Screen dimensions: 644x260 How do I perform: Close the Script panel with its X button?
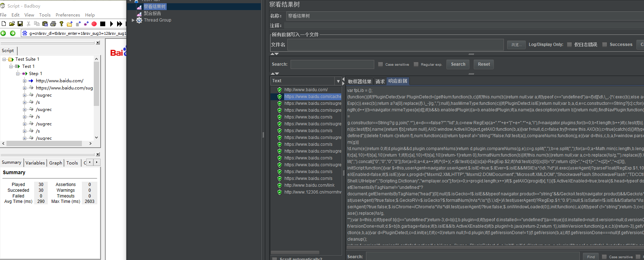coord(98,42)
